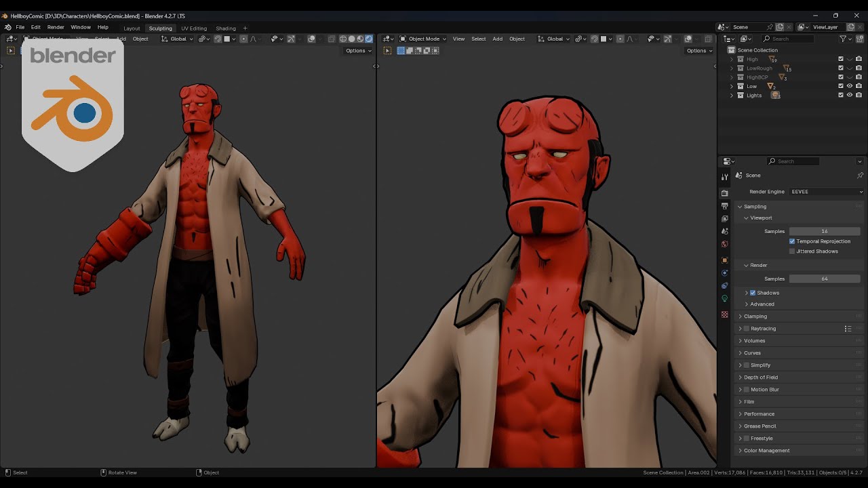The width and height of the screenshot is (868, 488).
Task: Open the Outliner filter dropdown
Action: (846, 39)
